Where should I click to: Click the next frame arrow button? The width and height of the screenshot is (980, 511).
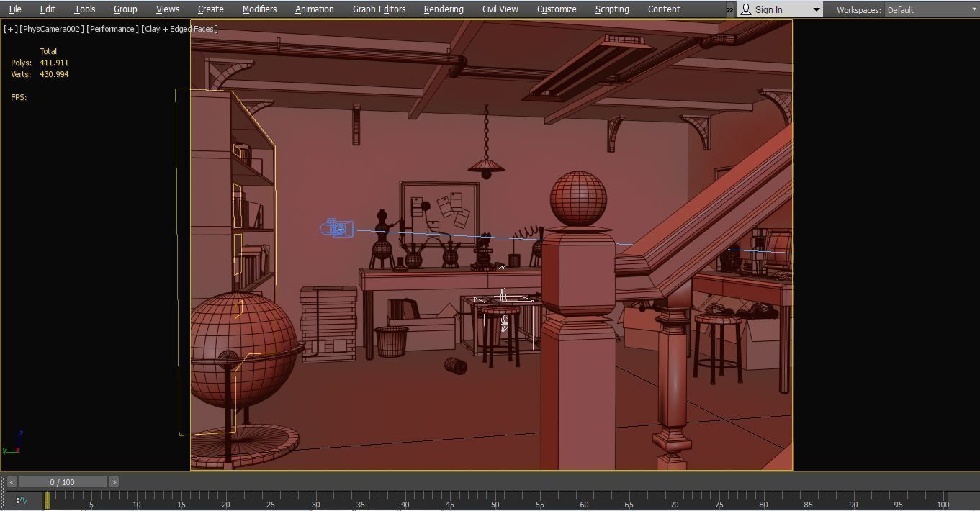[x=113, y=481]
